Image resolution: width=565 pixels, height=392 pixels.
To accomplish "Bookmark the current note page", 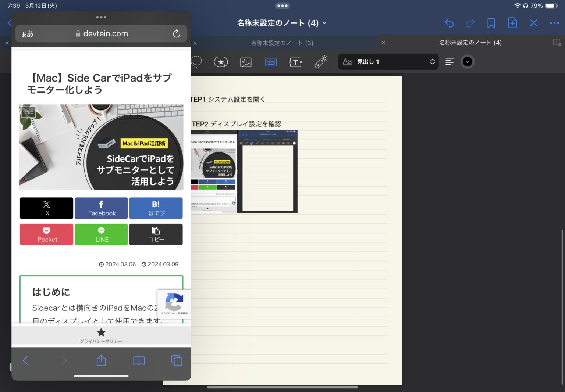I will [x=491, y=23].
